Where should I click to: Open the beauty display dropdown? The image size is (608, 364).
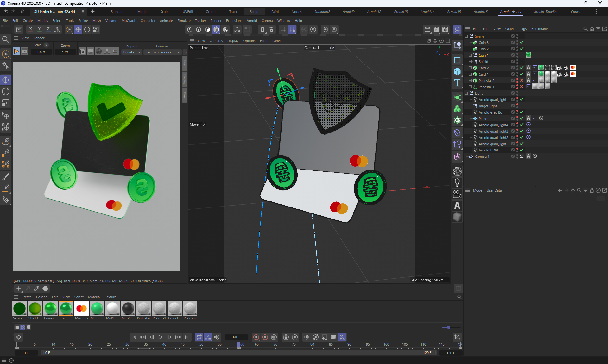(x=132, y=52)
